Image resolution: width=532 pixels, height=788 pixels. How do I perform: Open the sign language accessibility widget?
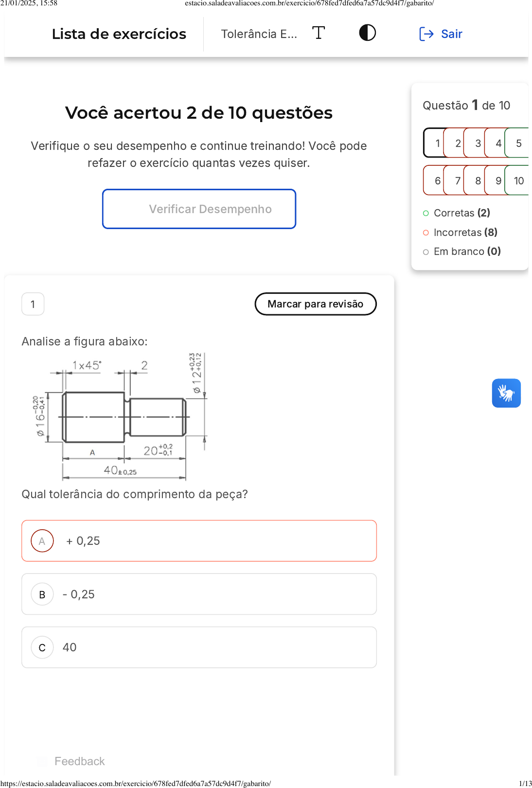[506, 393]
